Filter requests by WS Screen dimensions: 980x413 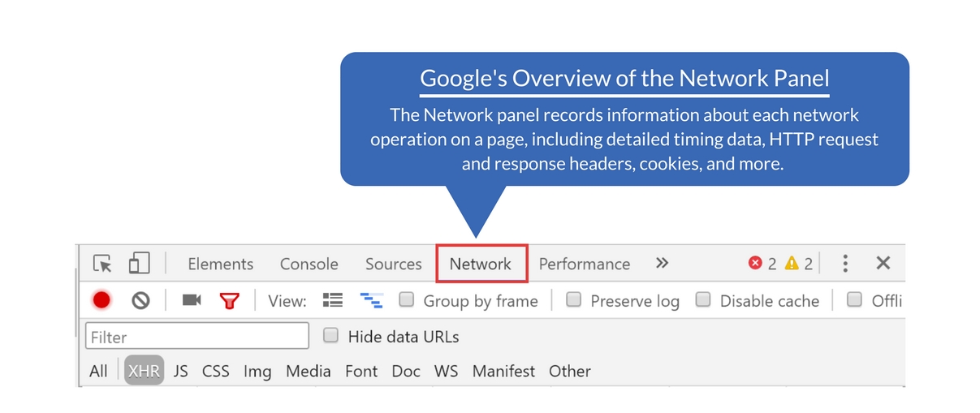click(x=447, y=371)
